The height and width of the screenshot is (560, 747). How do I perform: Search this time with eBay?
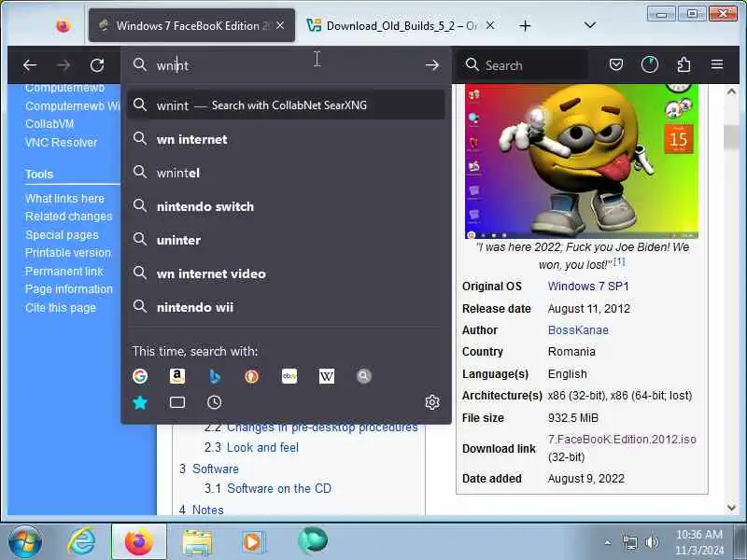[x=289, y=376]
